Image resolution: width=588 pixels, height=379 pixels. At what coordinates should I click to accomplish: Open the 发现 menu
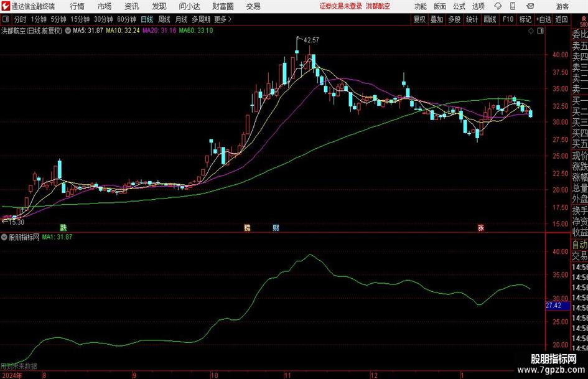(159, 6)
